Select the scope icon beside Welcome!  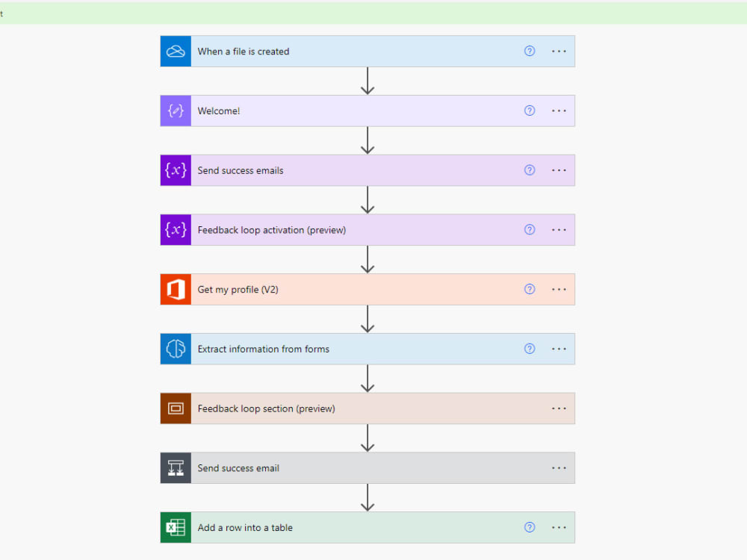(x=175, y=111)
